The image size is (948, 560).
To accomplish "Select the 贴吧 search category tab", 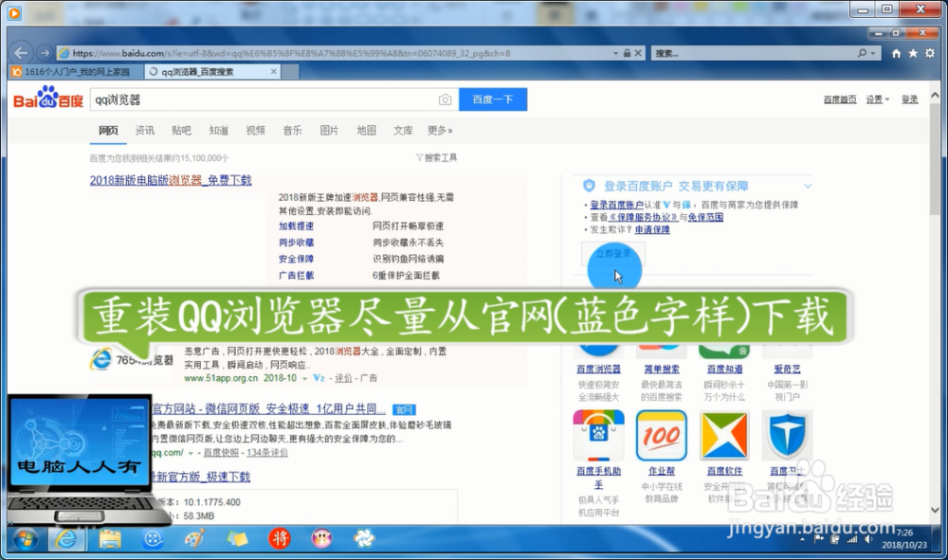I will [x=181, y=131].
